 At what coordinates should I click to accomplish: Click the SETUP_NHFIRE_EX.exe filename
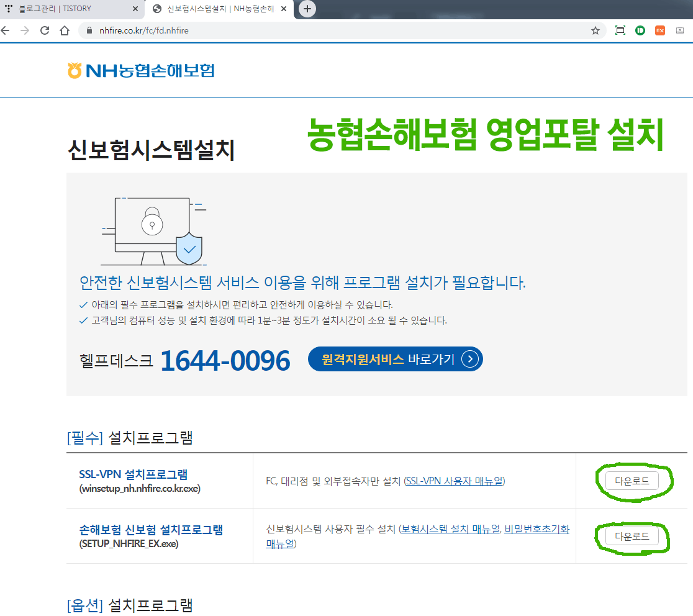pyautogui.click(x=129, y=543)
